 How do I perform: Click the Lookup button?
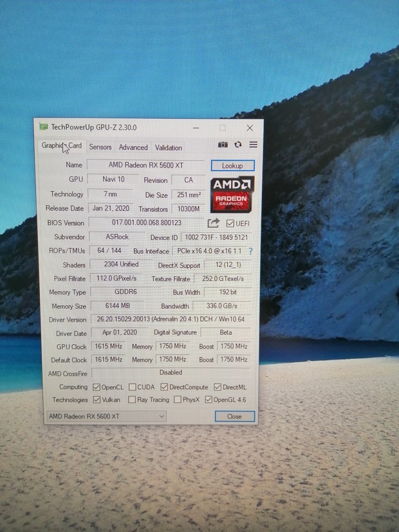click(232, 165)
